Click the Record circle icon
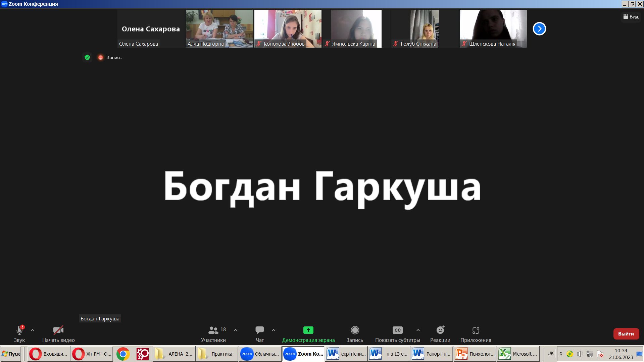 (355, 330)
